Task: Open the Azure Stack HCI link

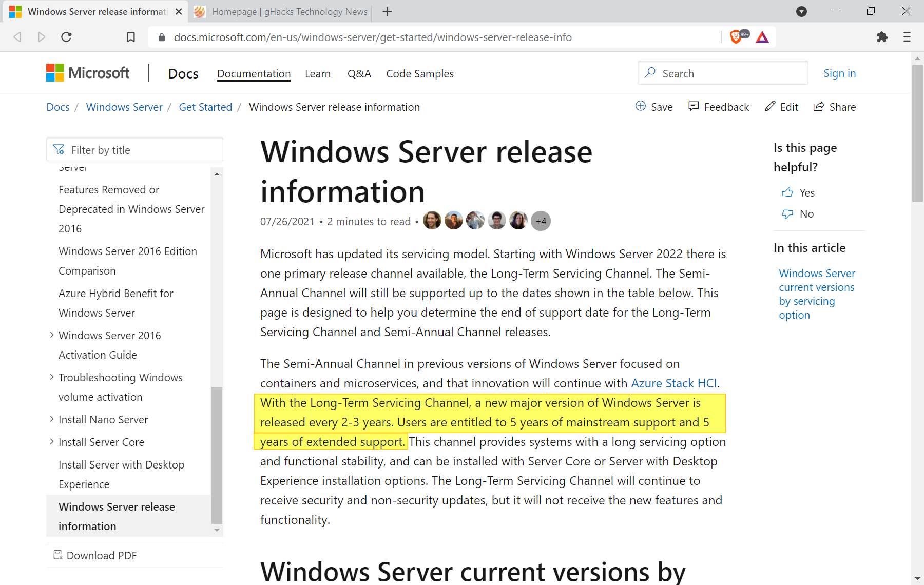Action: coord(674,383)
